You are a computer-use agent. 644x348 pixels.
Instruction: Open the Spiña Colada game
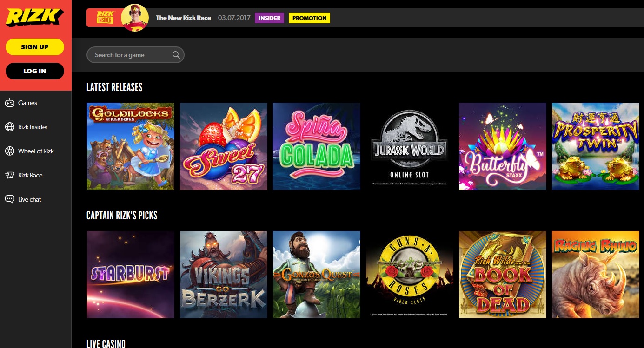317,146
